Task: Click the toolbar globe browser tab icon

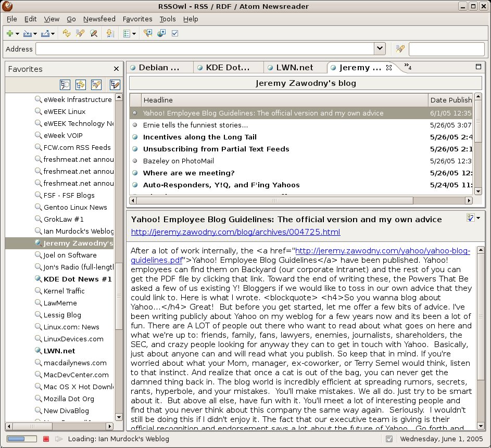Action: [x=161, y=33]
